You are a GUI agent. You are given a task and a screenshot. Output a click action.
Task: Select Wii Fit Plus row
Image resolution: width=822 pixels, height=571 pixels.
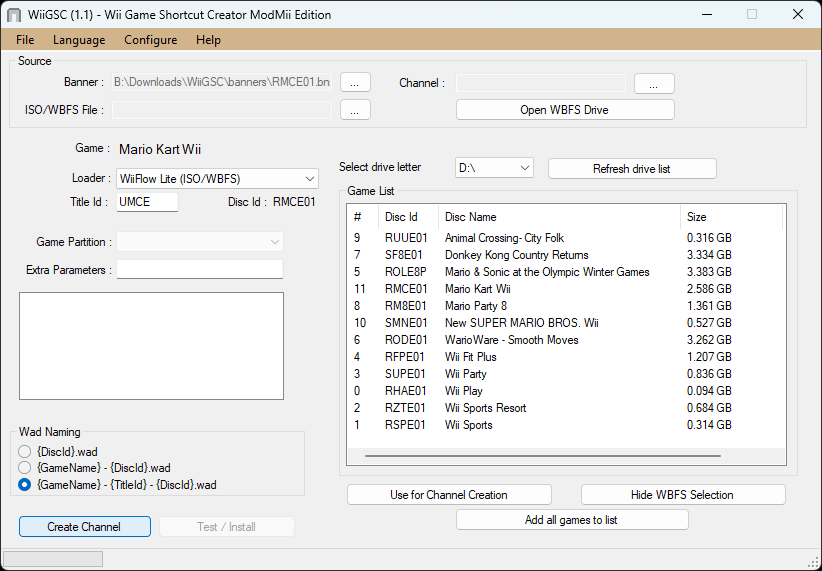click(566, 357)
